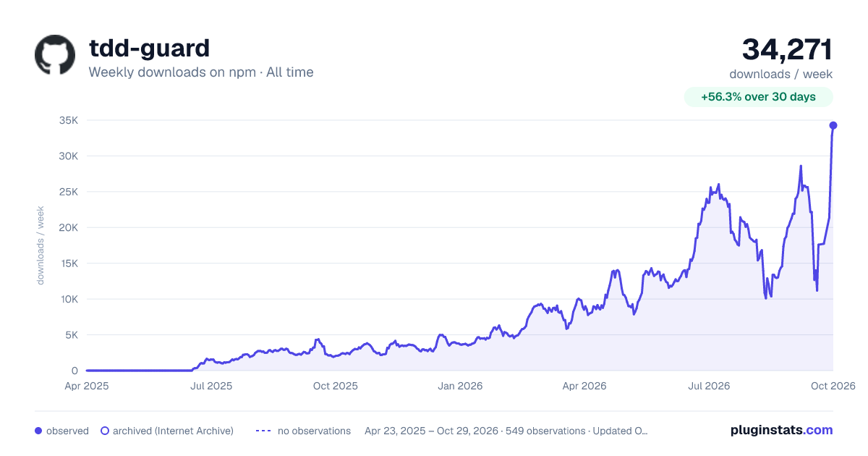Viewport: 868px width, 456px height.
Task: Click the Oct 2026 x-axis label
Action: [x=833, y=386]
